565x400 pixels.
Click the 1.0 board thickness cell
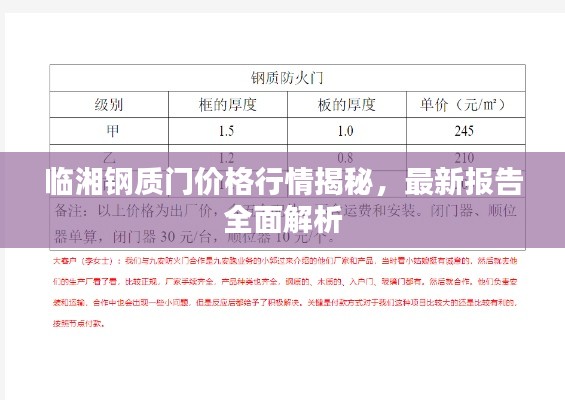346,131
